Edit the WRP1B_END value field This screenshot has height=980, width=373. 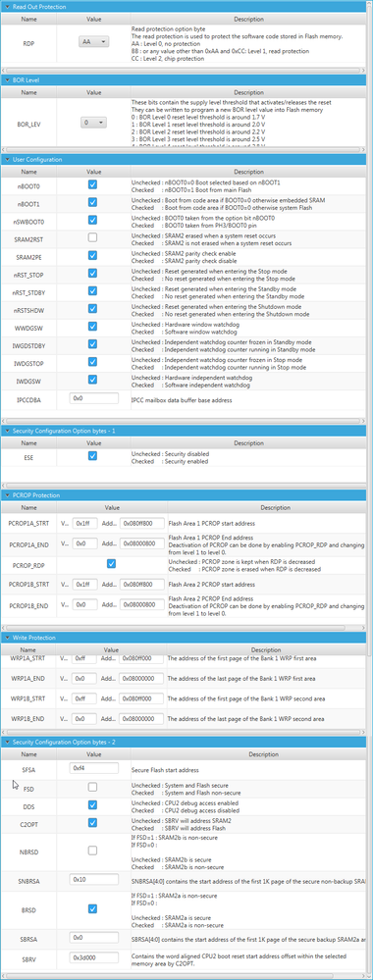[x=85, y=718]
